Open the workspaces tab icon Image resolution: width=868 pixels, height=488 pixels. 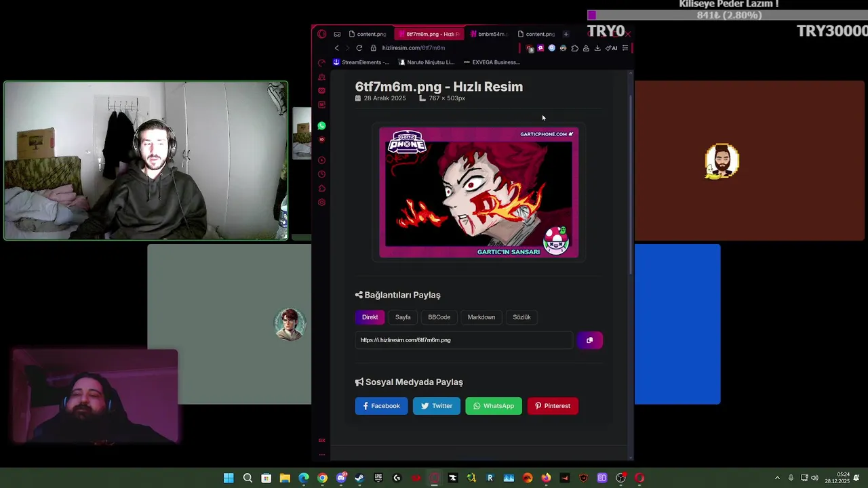[337, 34]
